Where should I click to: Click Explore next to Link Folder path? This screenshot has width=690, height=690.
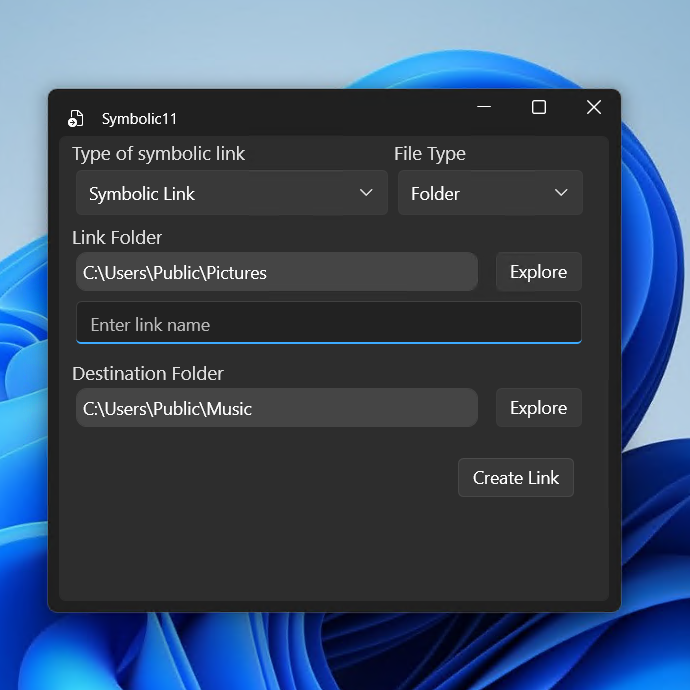click(x=539, y=272)
